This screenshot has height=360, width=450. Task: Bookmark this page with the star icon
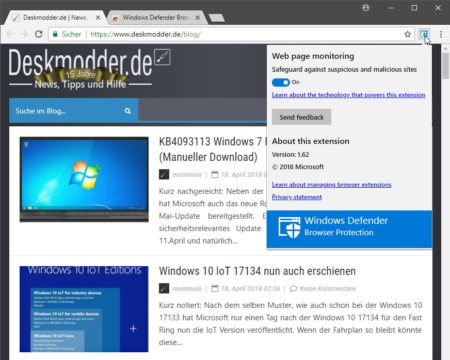(x=407, y=34)
